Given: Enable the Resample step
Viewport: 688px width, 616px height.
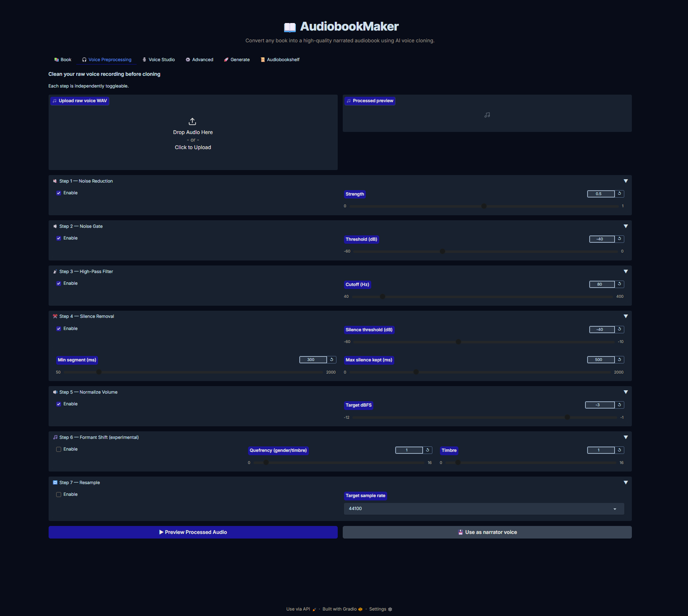Looking at the screenshot, I should (x=59, y=495).
